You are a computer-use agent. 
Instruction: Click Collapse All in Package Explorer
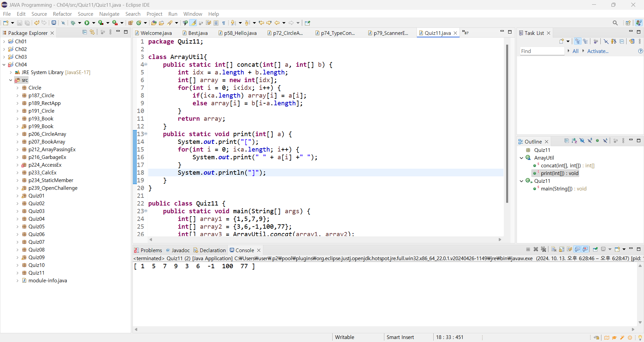[85, 32]
